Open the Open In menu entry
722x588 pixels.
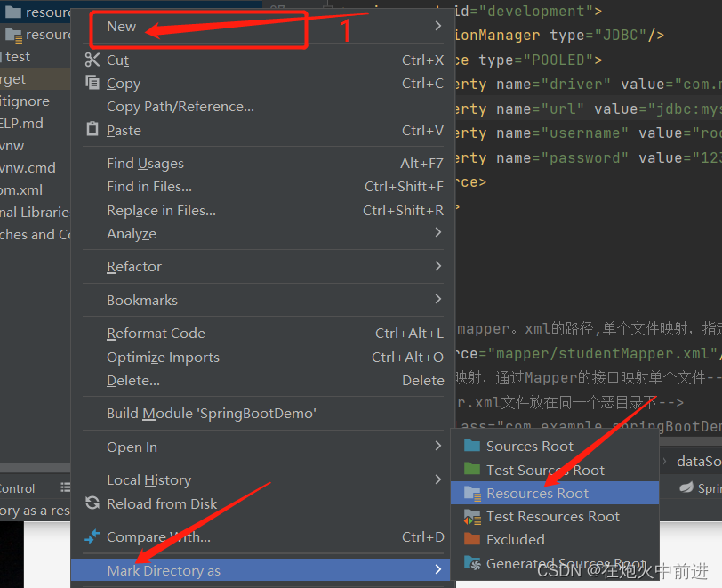click(x=263, y=447)
